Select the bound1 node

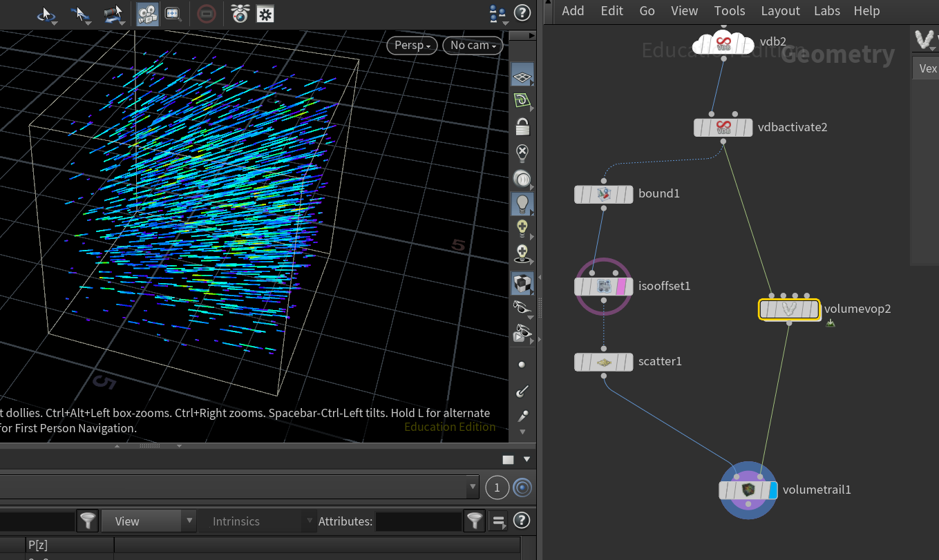tap(604, 194)
